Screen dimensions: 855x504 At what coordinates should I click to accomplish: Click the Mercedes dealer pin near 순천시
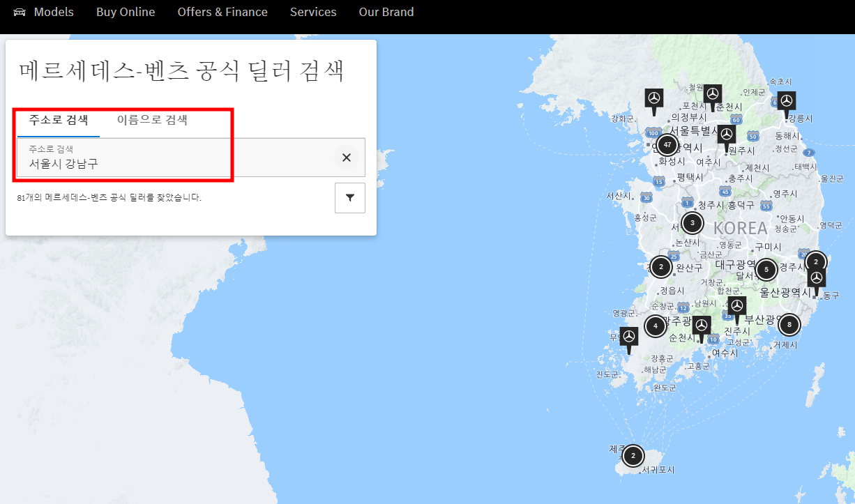click(x=701, y=324)
